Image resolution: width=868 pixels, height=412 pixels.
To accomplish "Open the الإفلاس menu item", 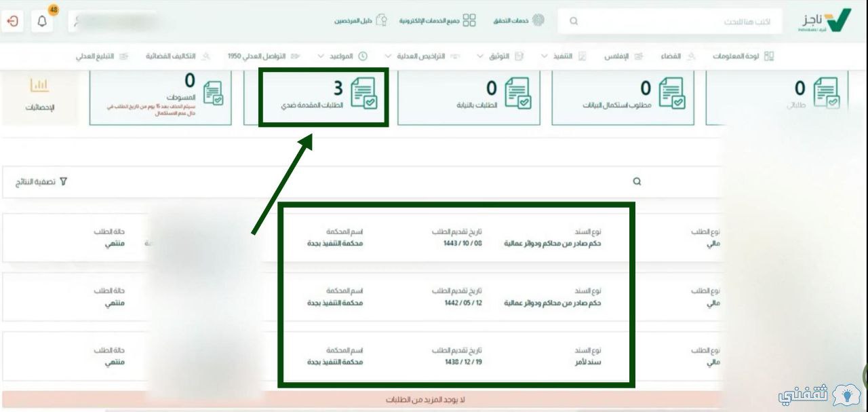I will pos(623,56).
